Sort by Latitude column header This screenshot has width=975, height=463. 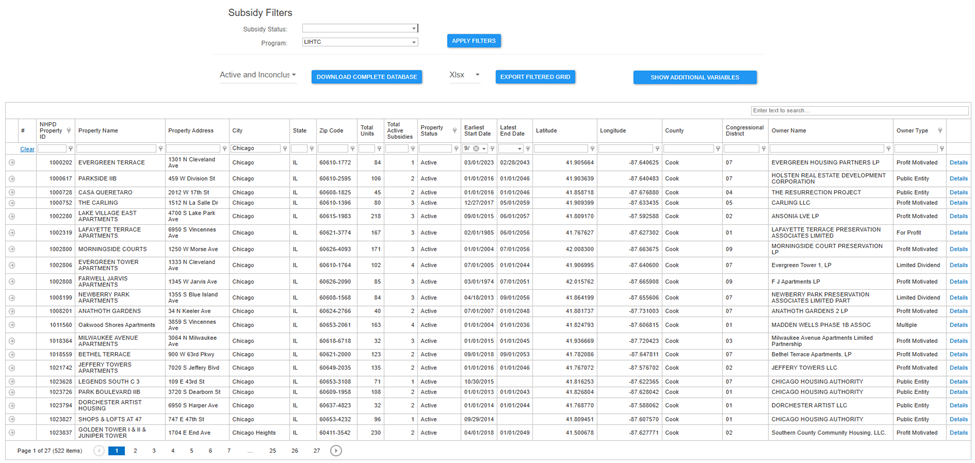[564, 131]
